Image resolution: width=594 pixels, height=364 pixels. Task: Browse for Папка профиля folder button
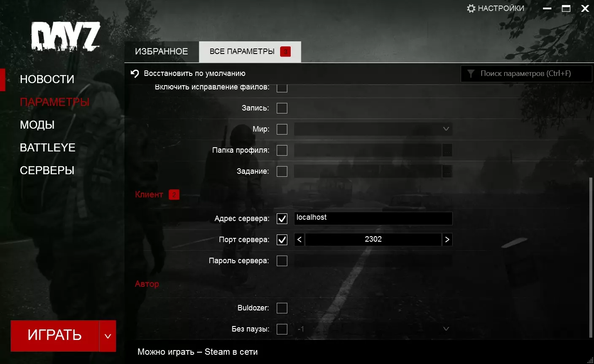point(447,150)
